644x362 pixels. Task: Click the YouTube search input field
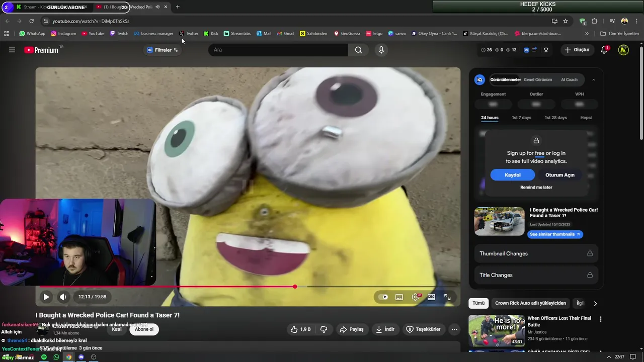(x=278, y=50)
